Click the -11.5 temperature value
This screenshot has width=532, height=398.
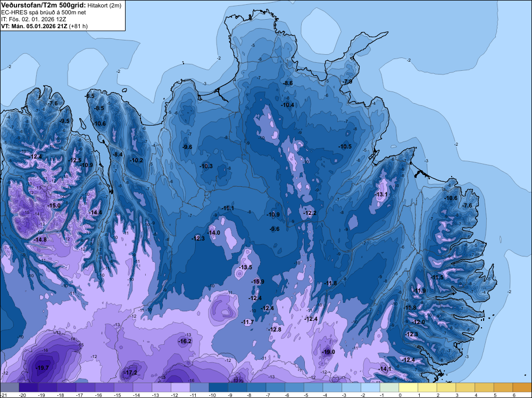(x=437, y=278)
